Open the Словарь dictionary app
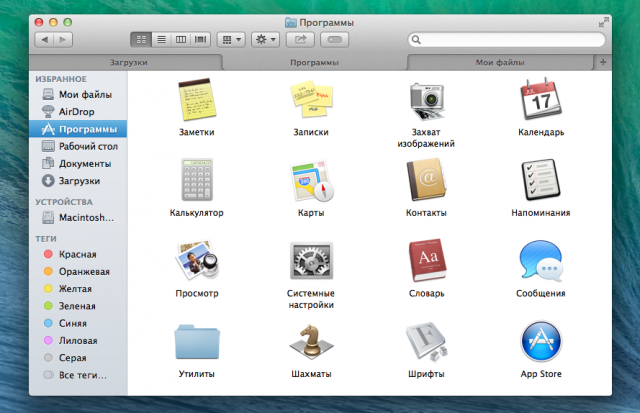This screenshot has height=413, width=640. [x=426, y=263]
